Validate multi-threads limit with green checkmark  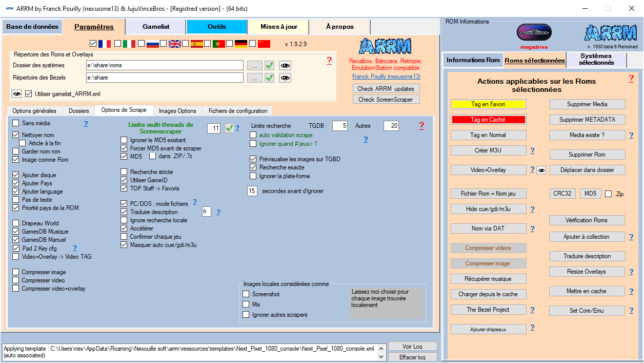pos(229,128)
